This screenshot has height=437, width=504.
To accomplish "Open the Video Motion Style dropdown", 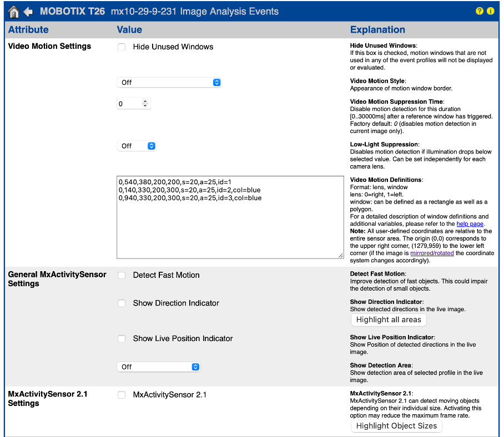I will point(169,83).
